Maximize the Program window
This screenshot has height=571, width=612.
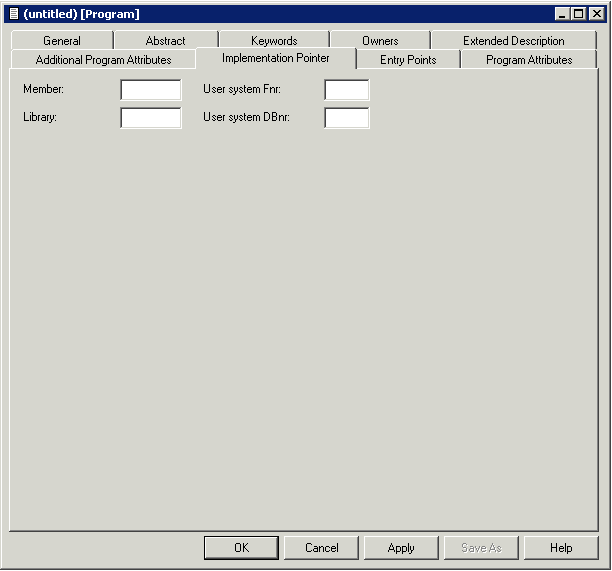(x=578, y=14)
